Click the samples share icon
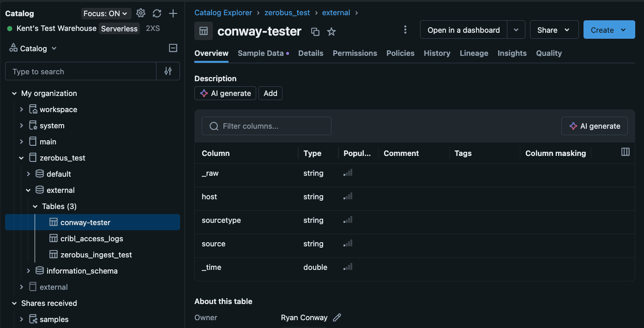 [33, 319]
